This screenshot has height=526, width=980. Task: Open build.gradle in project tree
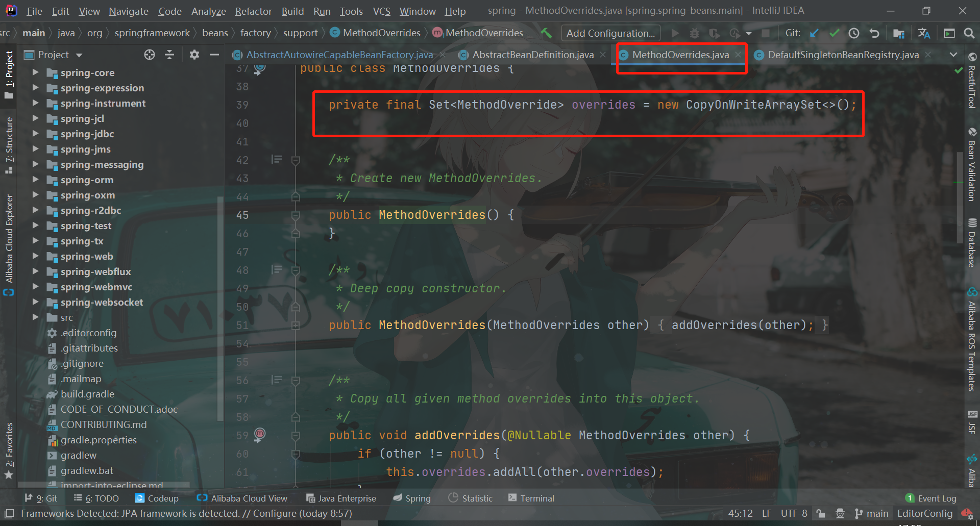click(87, 394)
